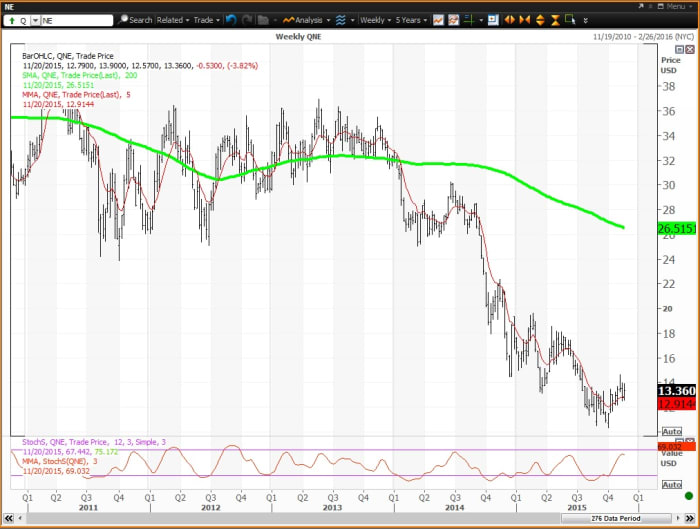The height and width of the screenshot is (529, 700).
Task: Click the Search button
Action: click(135, 19)
